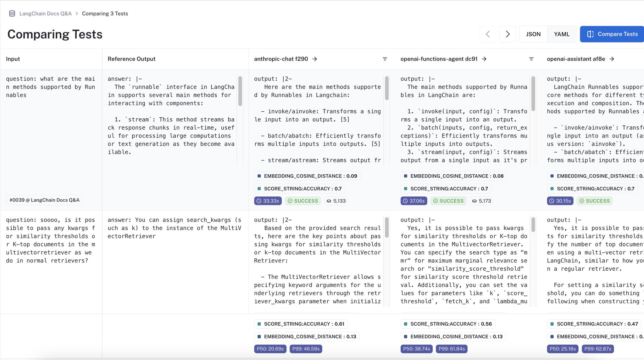Click SUCCESS status under anthropic-chat output

(x=303, y=201)
